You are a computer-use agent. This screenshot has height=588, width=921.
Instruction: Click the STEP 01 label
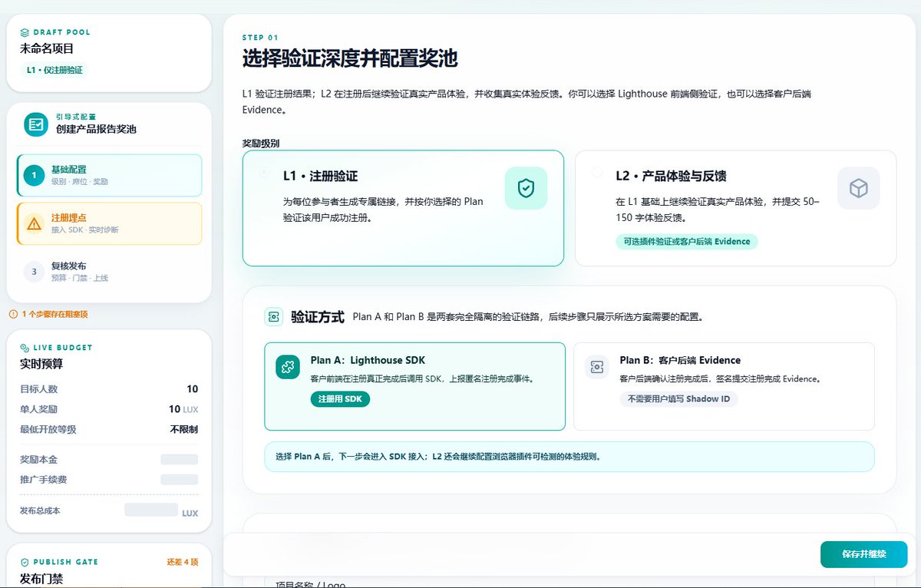(x=260, y=38)
